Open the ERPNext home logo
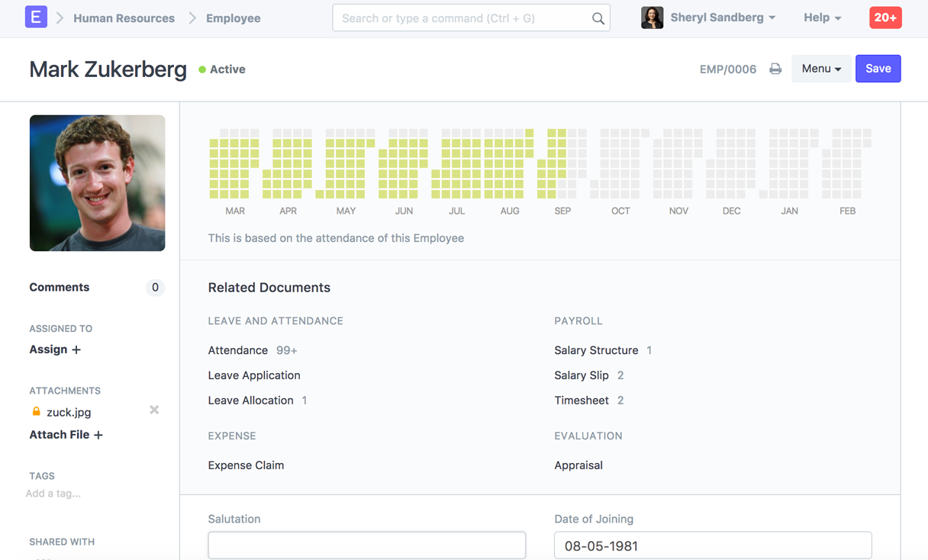928x560 pixels. pos(36,17)
